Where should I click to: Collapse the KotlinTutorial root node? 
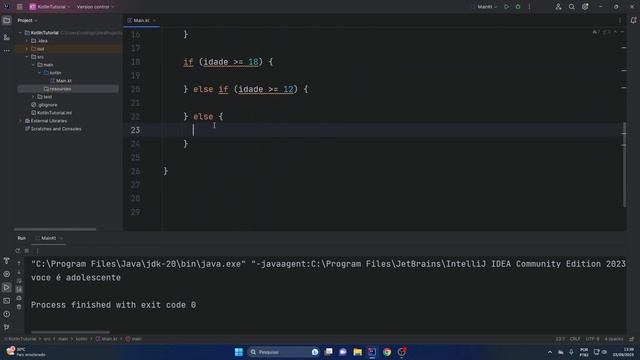coord(20,33)
